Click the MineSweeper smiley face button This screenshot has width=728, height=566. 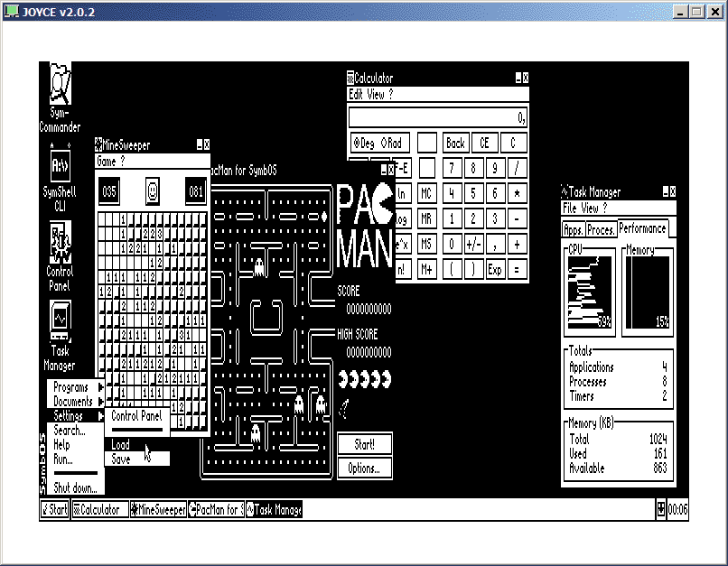[152, 191]
